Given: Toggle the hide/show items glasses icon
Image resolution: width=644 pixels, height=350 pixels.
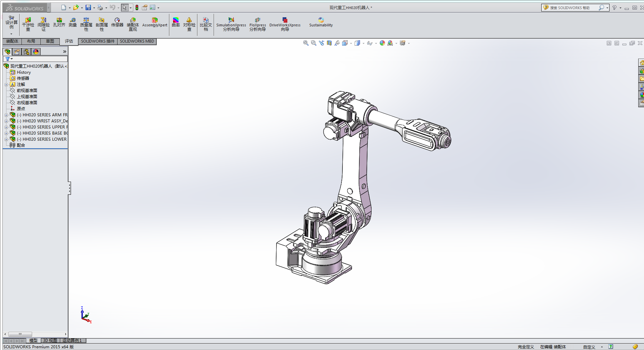Looking at the screenshot, I should point(369,43).
